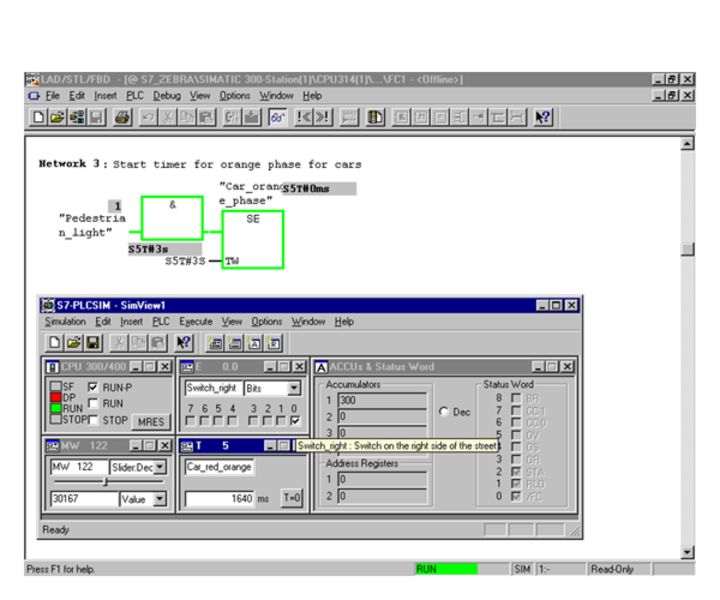Check the RUN-P mode checkbox
This screenshot has height=600, width=720.
pos(93,387)
